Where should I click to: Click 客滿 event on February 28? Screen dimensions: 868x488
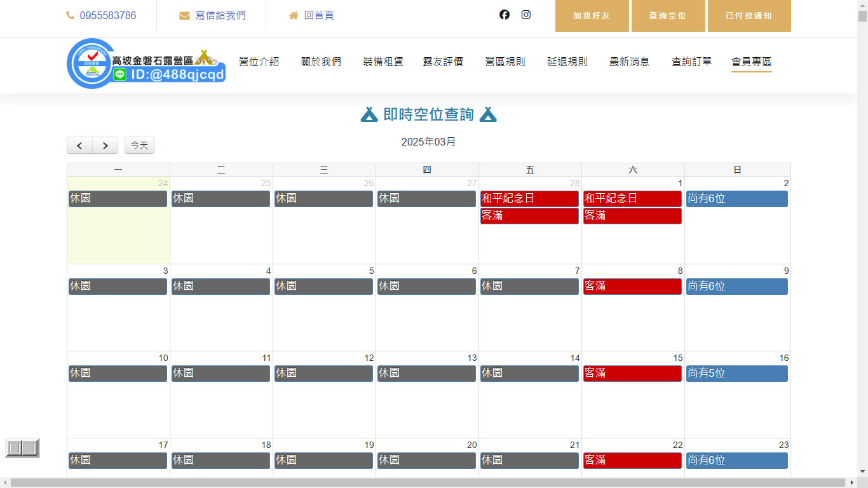click(x=530, y=216)
